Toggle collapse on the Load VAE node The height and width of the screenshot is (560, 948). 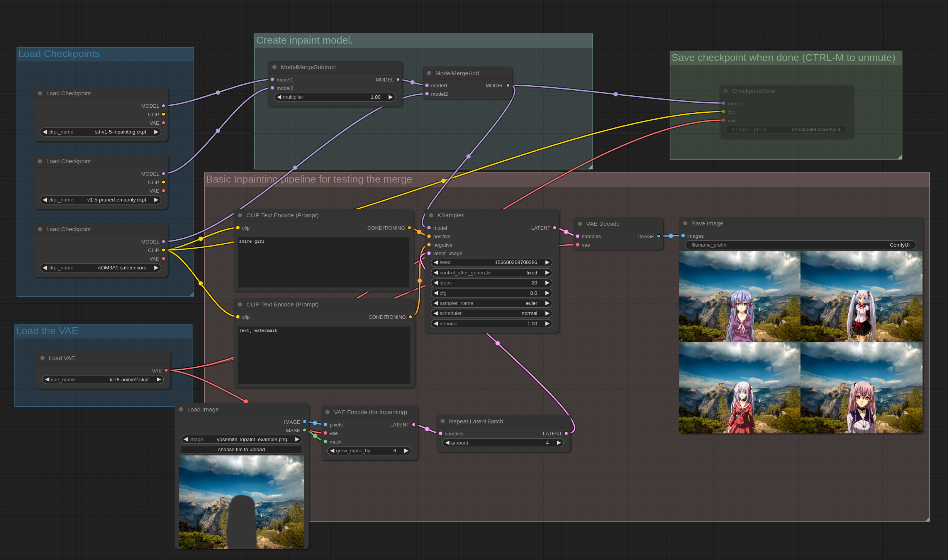coord(42,358)
